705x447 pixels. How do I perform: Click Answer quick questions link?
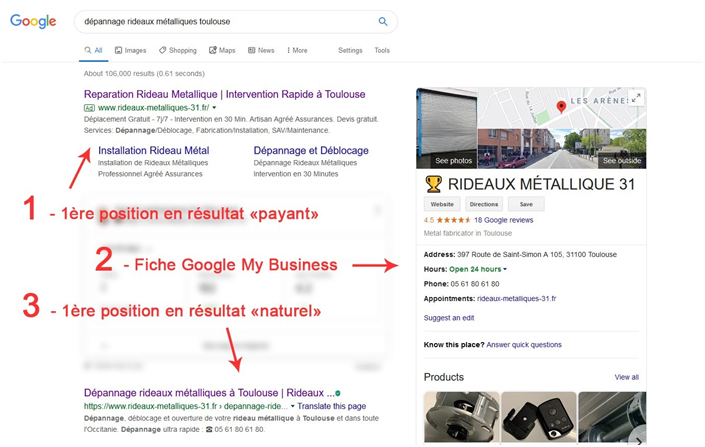pos(524,345)
